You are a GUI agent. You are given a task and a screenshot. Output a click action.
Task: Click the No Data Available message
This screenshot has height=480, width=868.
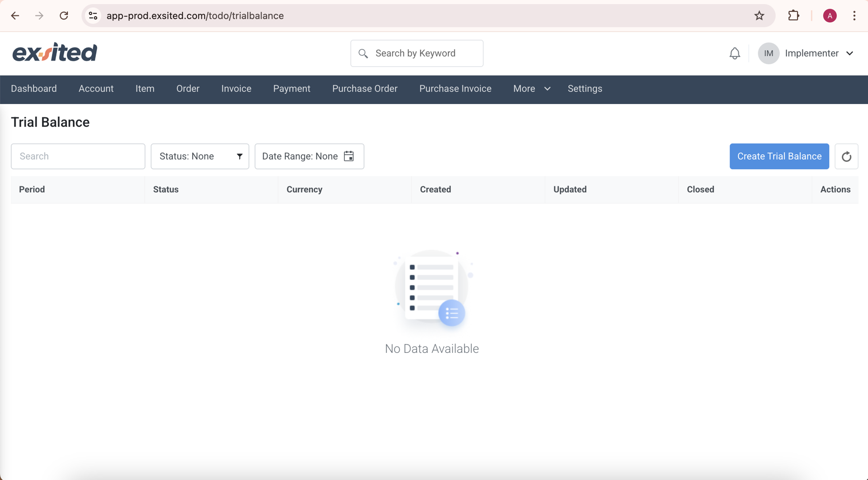432,349
